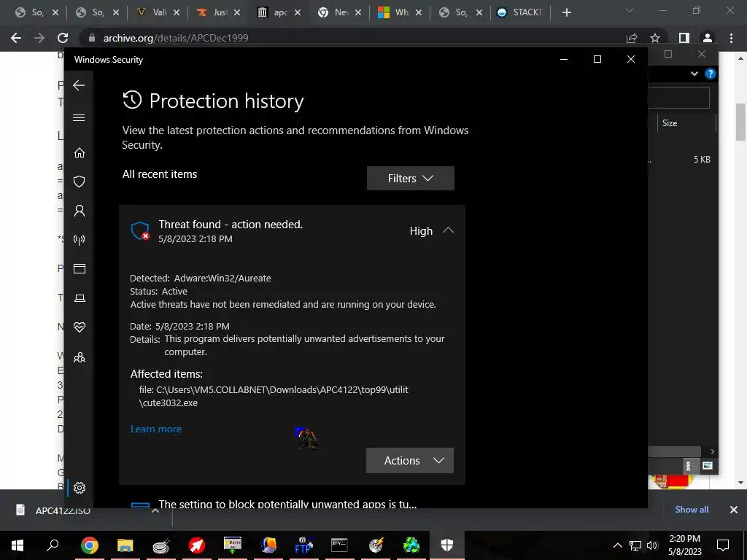
Task: Toggle the Chrome side panel
Action: click(x=684, y=38)
